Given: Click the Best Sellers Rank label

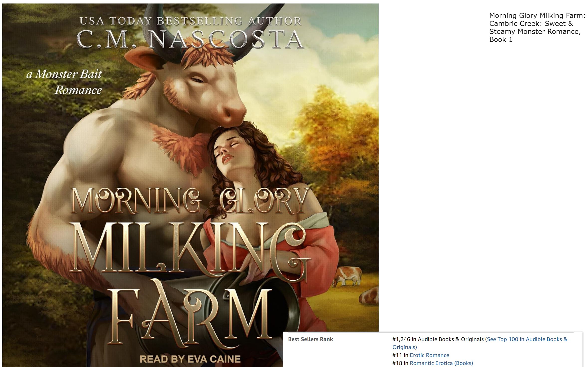Looking at the screenshot, I should pos(310,339).
